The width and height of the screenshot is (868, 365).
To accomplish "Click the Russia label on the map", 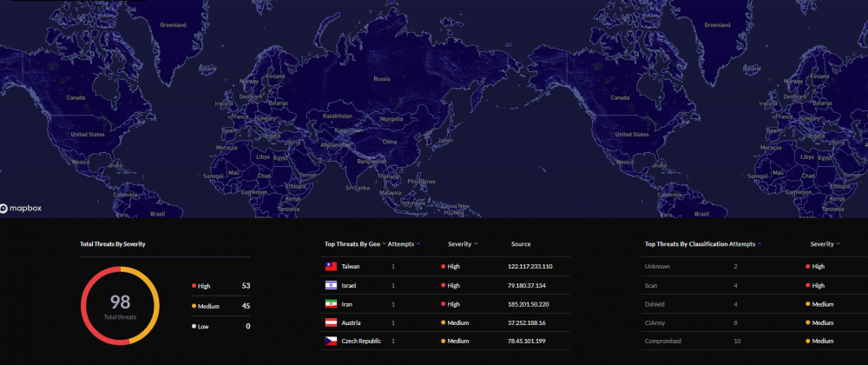I will (x=381, y=78).
